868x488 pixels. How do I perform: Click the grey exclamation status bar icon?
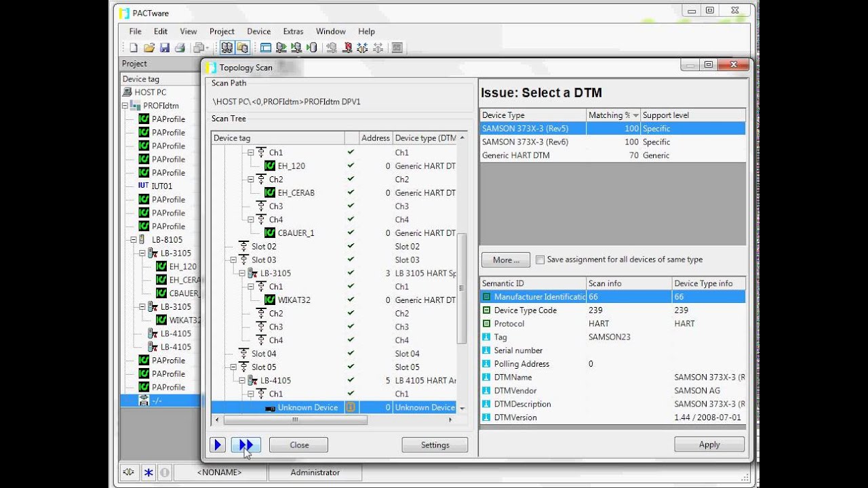click(163, 472)
